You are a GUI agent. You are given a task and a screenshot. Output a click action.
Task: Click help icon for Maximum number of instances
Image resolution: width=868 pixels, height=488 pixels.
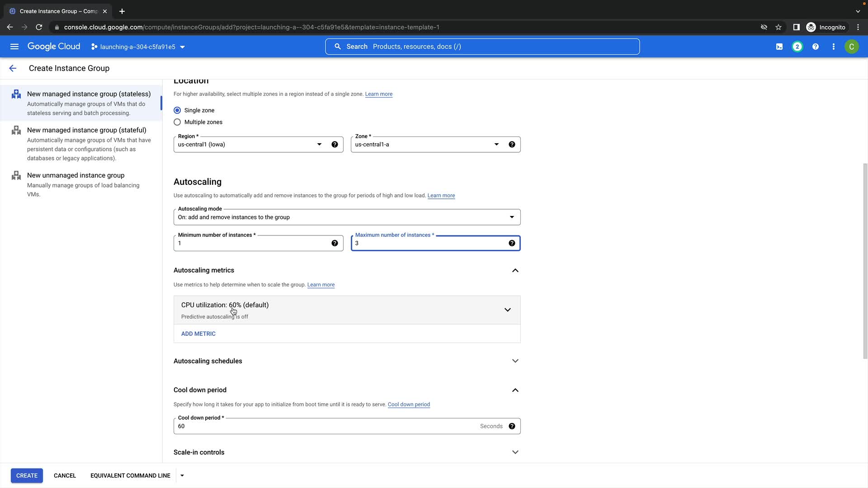(x=512, y=243)
